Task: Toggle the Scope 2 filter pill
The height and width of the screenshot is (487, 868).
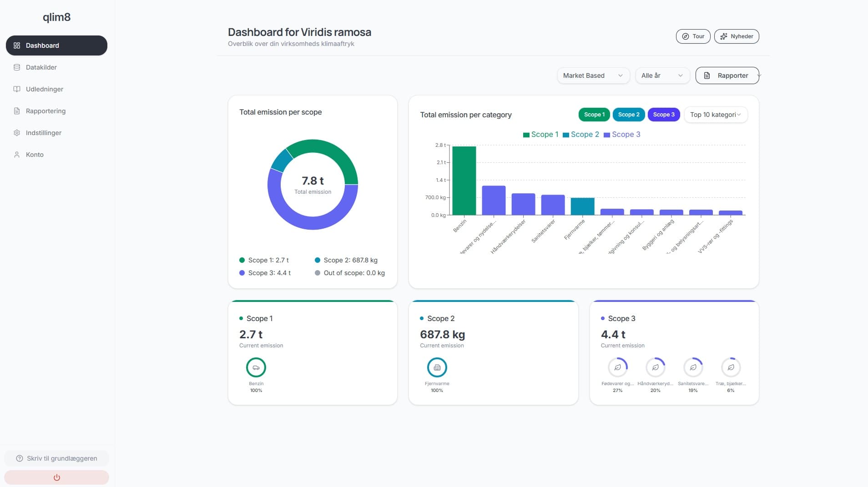Action: (629, 115)
